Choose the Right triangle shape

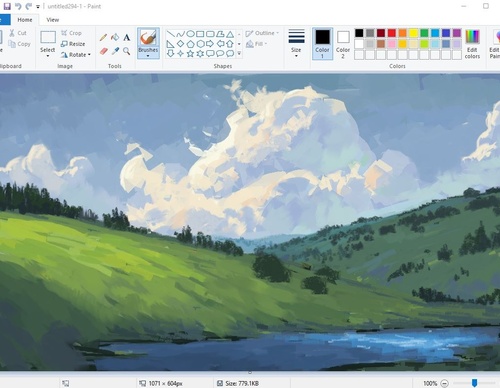170,44
